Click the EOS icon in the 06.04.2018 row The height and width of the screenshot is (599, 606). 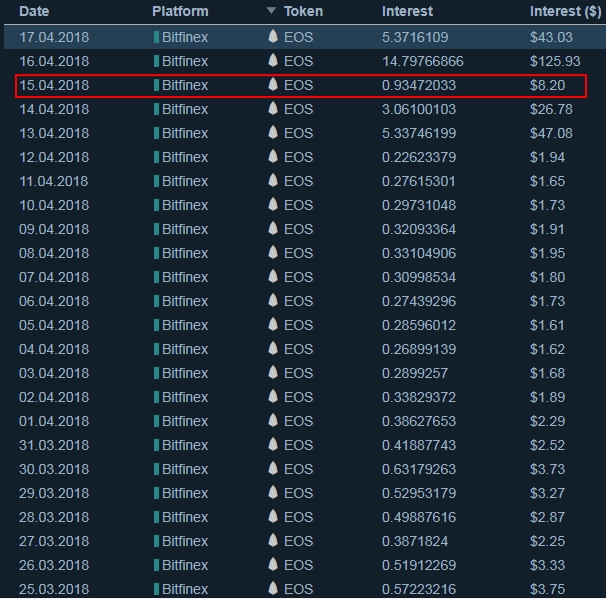pos(273,300)
